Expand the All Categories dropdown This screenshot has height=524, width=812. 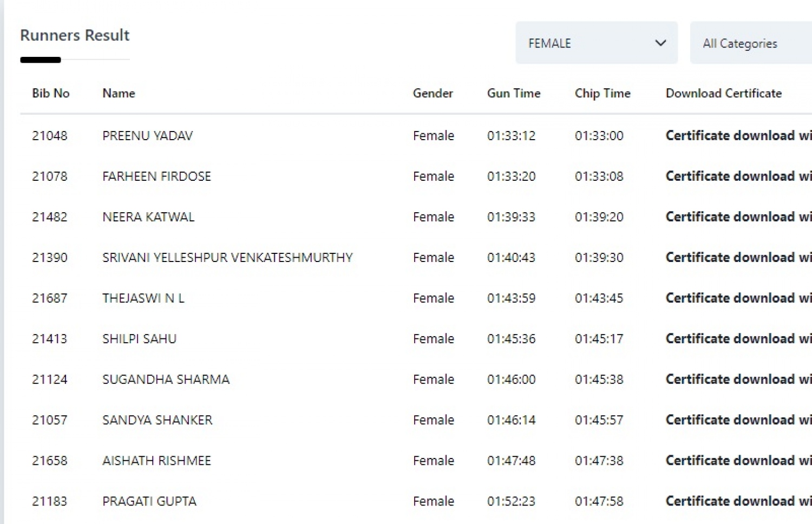coord(750,43)
